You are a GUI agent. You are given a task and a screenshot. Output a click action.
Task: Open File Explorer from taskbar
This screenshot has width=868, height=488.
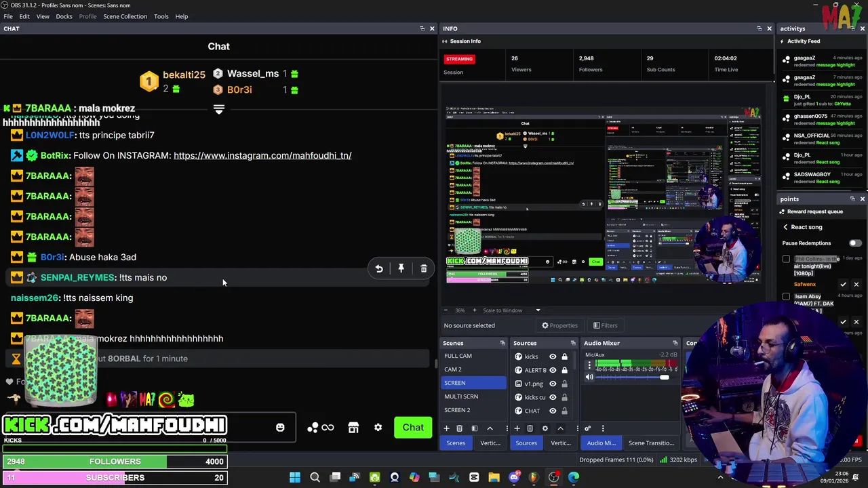[x=494, y=477]
